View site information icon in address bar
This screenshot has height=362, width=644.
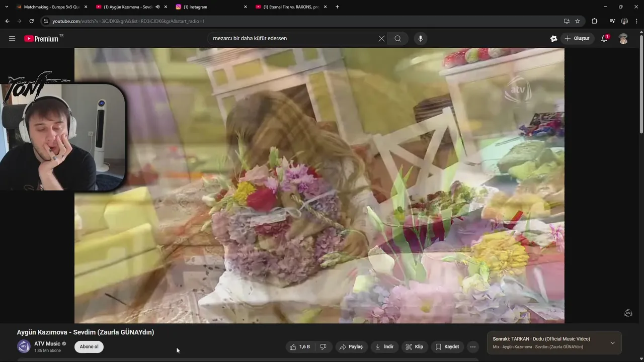(46, 21)
